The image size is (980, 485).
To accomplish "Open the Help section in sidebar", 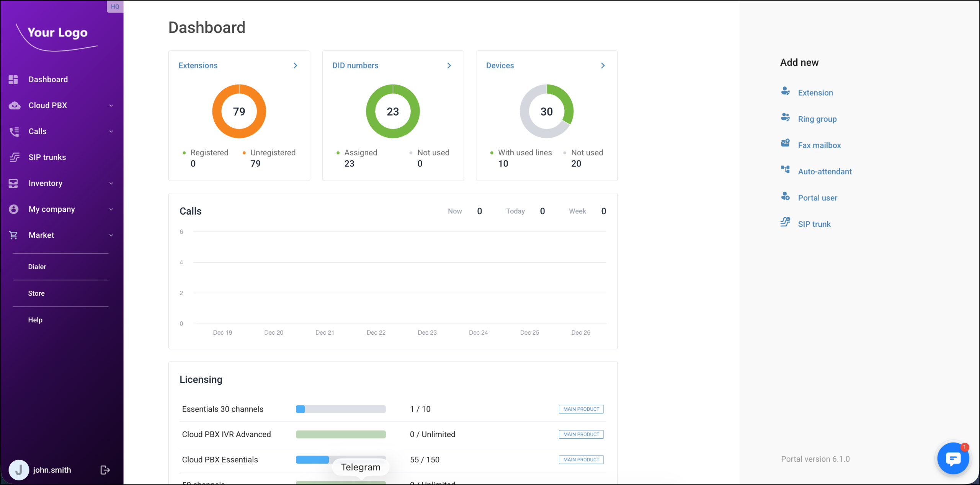I will [x=35, y=320].
